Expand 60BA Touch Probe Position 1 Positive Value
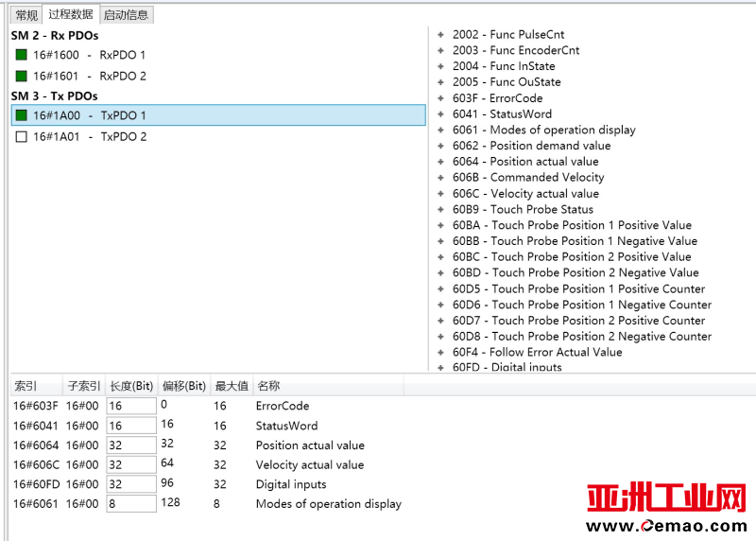This screenshot has height=541, width=756. pos(440,225)
